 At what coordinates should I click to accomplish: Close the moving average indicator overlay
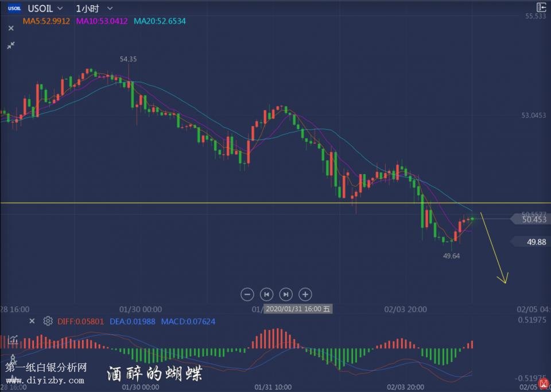point(10,28)
